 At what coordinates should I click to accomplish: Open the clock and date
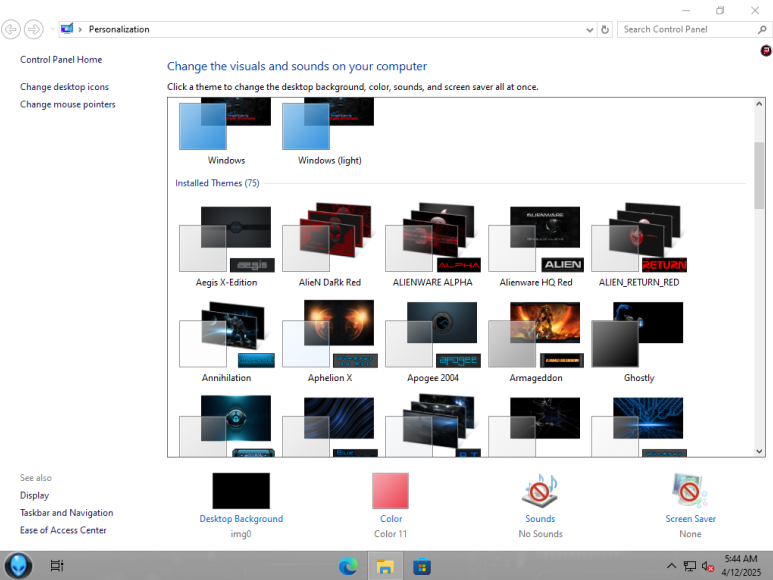pos(741,566)
